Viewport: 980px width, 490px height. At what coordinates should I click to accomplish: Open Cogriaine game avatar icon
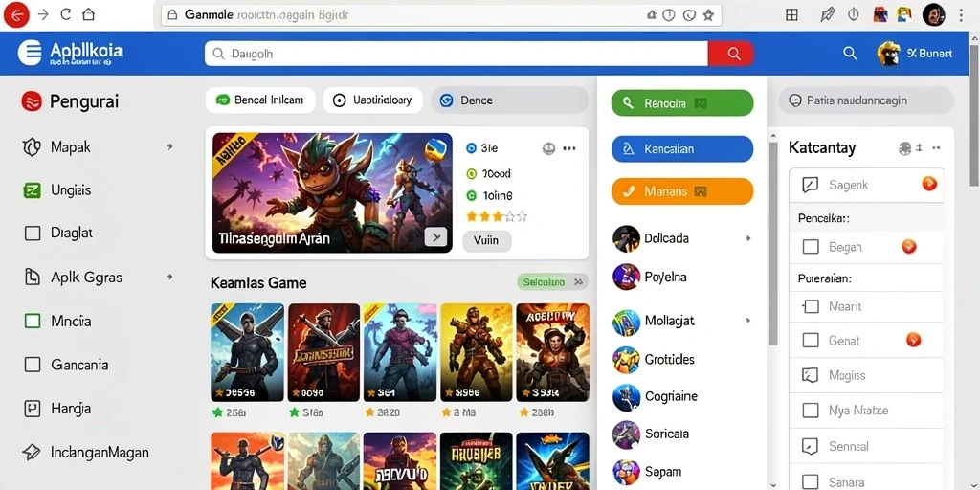(x=626, y=396)
